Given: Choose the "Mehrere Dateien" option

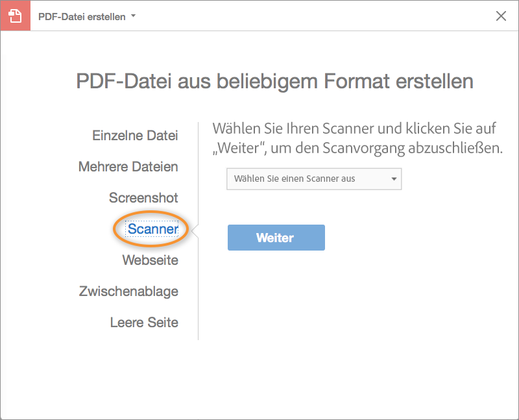Looking at the screenshot, I should click(x=128, y=167).
